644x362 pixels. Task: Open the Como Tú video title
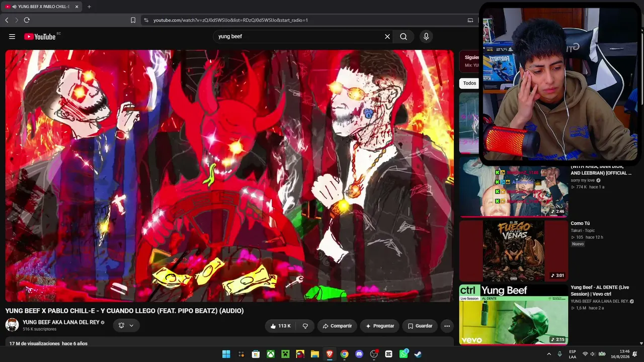580,223
